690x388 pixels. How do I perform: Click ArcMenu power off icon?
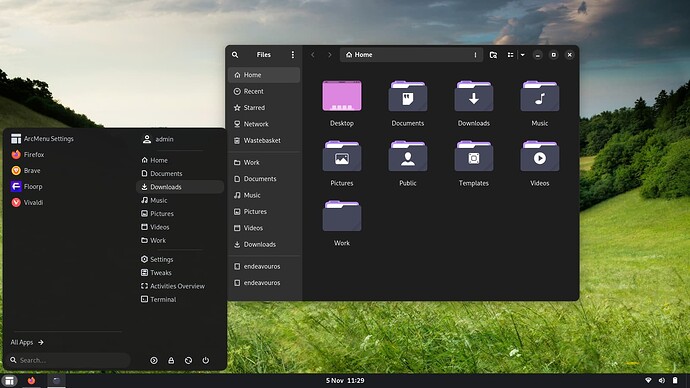coord(206,360)
